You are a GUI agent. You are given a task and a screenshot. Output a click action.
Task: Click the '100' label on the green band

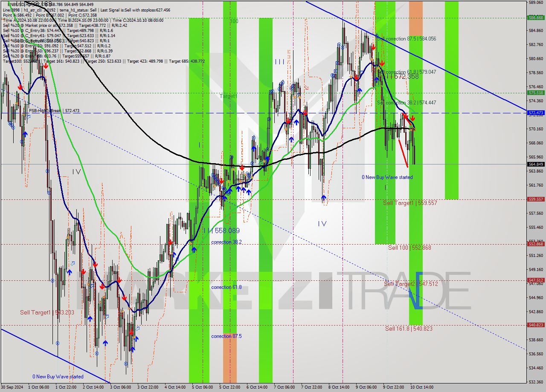click(234, 21)
